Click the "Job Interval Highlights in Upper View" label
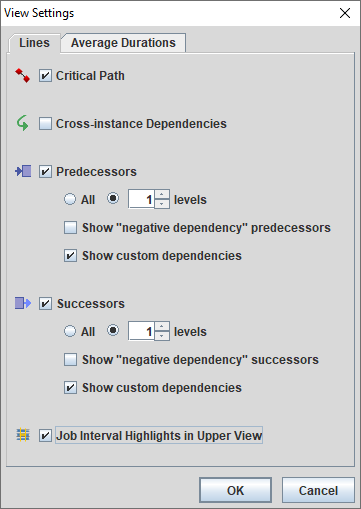361x509 pixels. (x=159, y=436)
